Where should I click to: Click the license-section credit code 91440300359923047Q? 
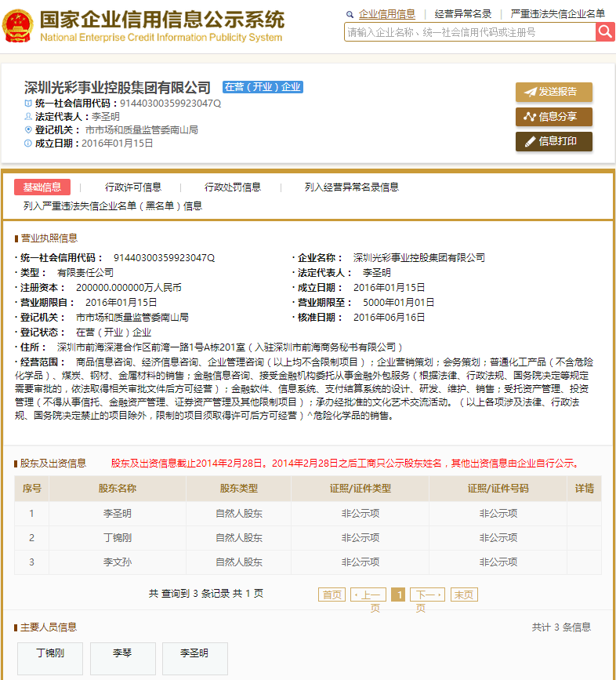[x=164, y=257]
